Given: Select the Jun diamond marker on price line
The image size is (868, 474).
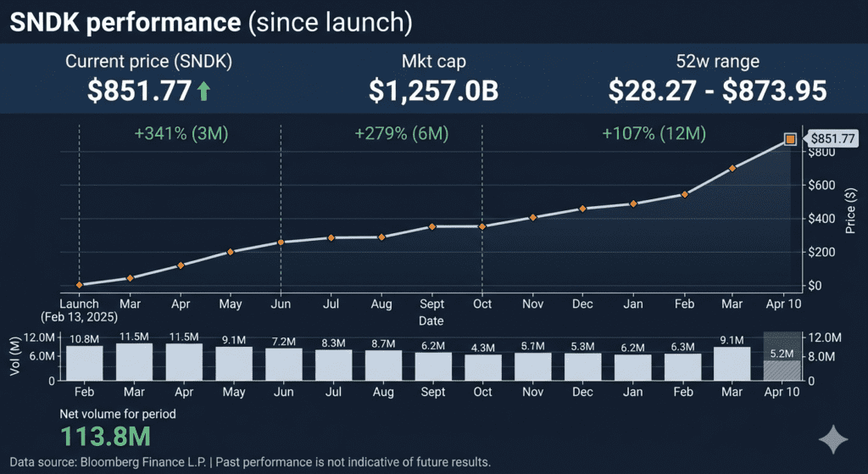Looking at the screenshot, I should pyautogui.click(x=281, y=243).
